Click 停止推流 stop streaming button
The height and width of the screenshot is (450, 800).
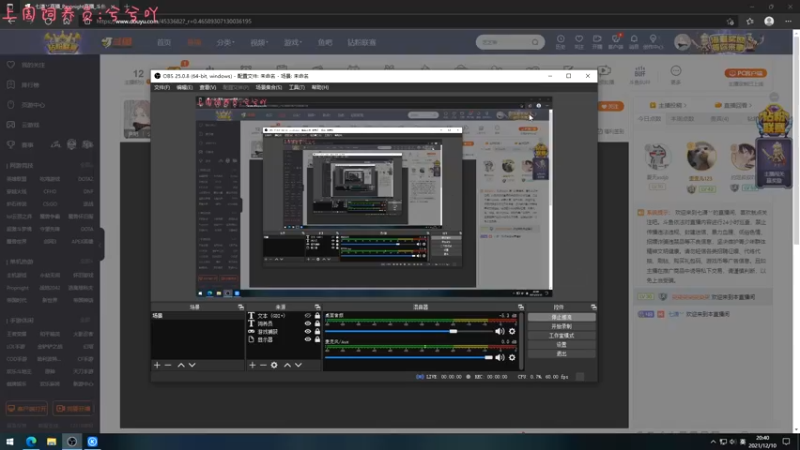pos(561,317)
